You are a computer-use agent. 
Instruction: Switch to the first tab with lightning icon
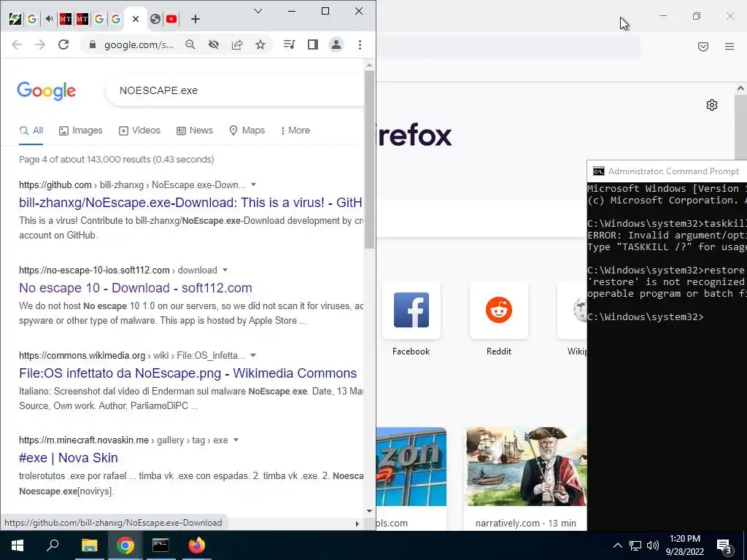tap(15, 19)
